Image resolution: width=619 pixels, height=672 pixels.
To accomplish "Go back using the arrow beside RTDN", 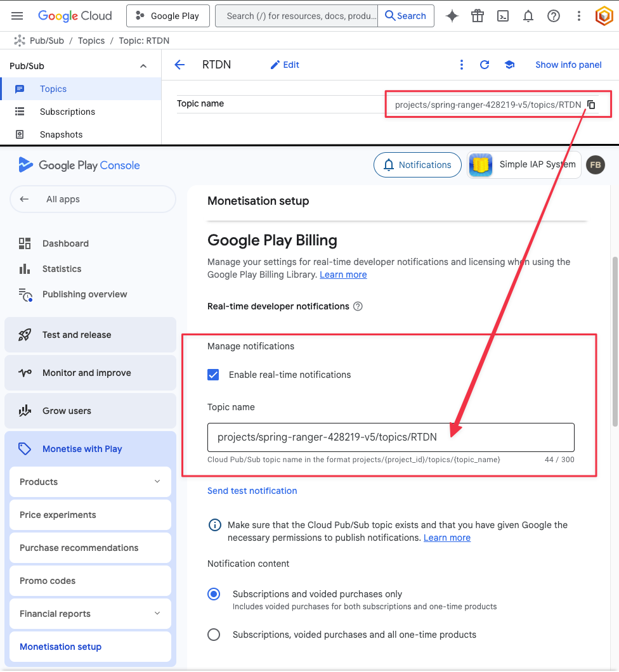I will 179,65.
